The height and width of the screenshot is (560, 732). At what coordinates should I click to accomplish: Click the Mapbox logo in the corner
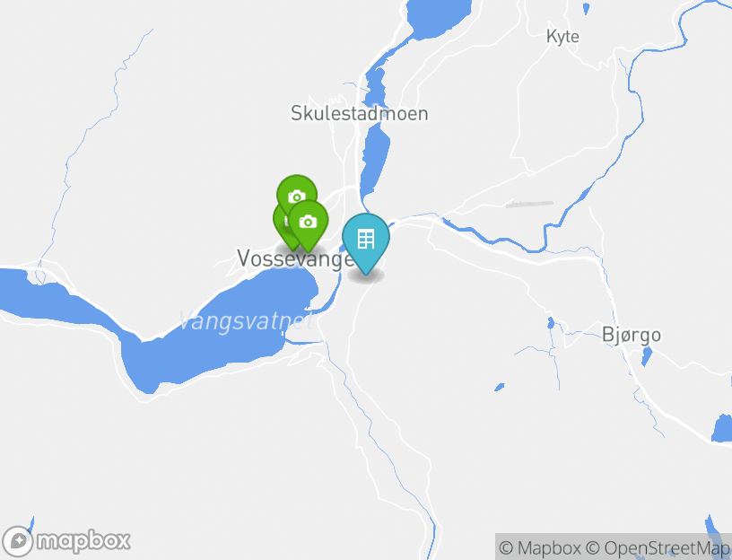tap(65, 541)
